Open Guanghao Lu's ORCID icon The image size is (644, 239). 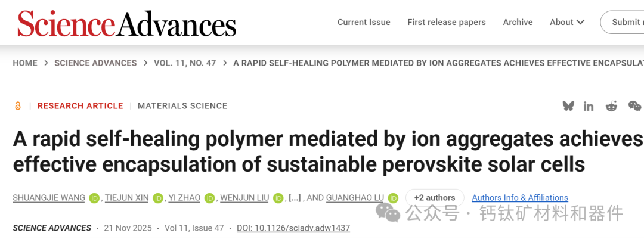pos(393,198)
